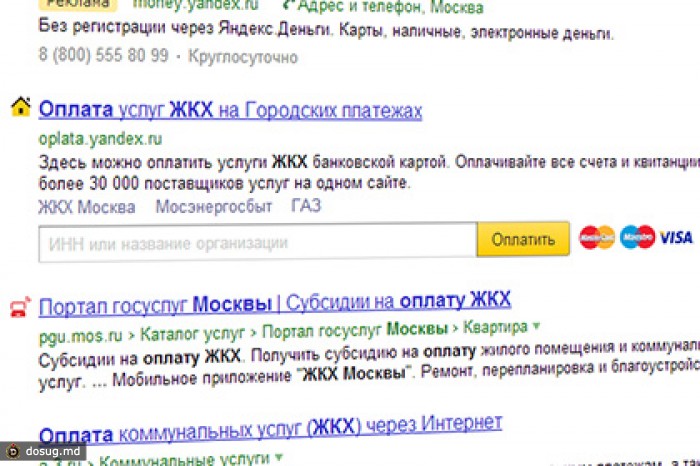Open the money.yandex.ru ad URL
The height and width of the screenshot is (466, 700).
pos(196,5)
